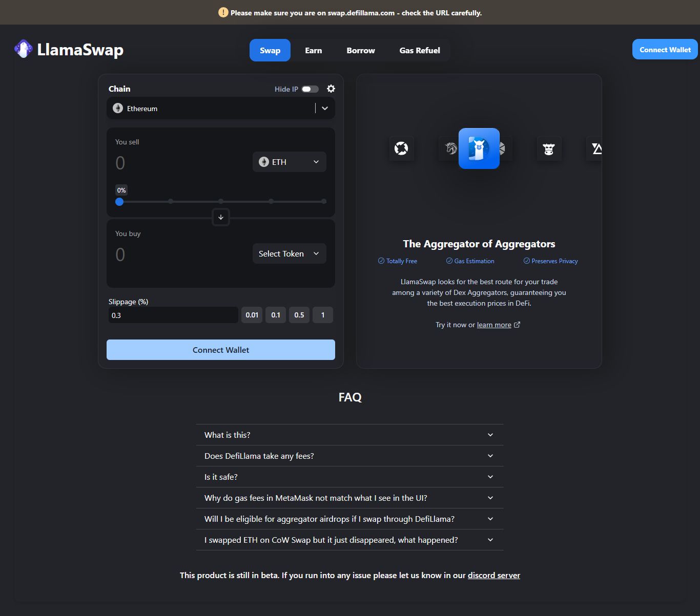Click the warning icon in top banner
This screenshot has width=700, height=616.
[223, 12]
